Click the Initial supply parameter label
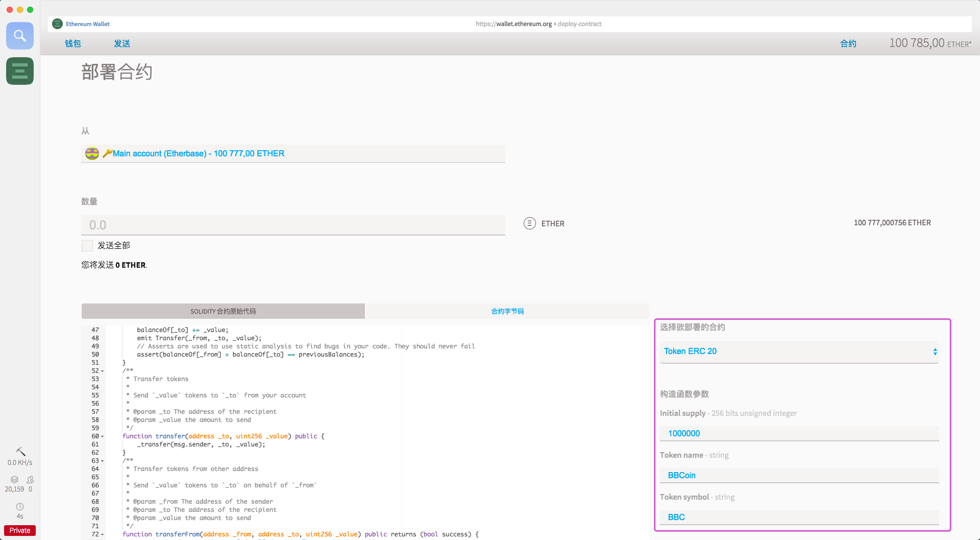The height and width of the screenshot is (540, 980). 728,413
